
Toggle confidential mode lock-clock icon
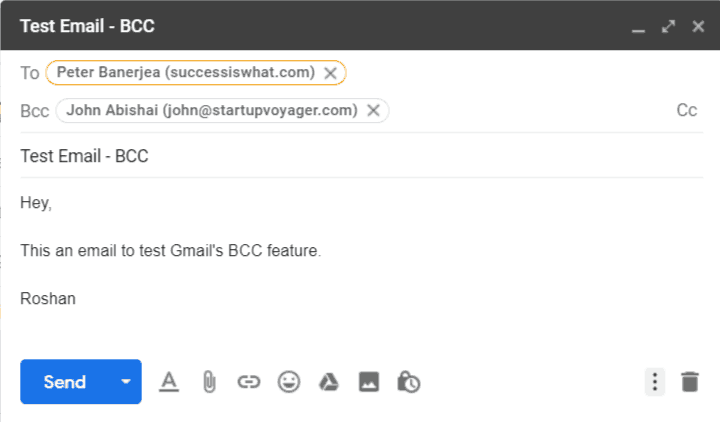408,381
